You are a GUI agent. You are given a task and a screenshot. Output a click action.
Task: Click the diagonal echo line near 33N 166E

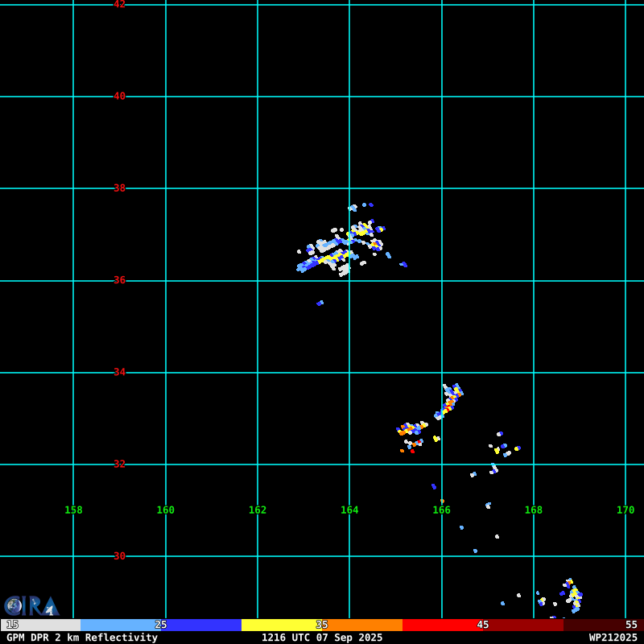448,401
